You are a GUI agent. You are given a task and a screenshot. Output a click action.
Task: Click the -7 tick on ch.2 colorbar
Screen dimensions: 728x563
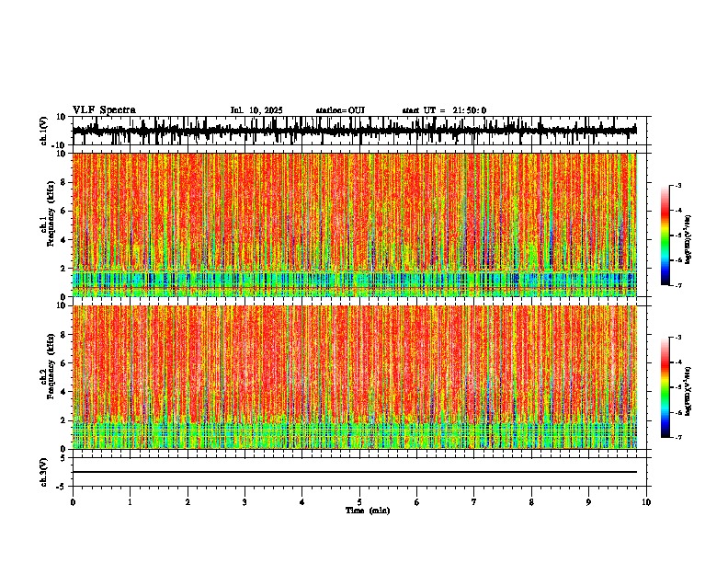(x=678, y=437)
